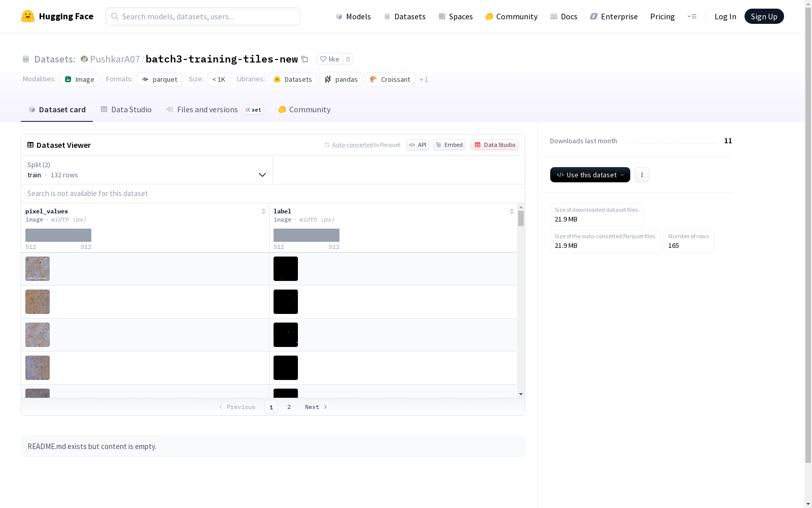This screenshot has height=508, width=812.
Task: Open second row label mask thumbnail
Action: coord(286,302)
